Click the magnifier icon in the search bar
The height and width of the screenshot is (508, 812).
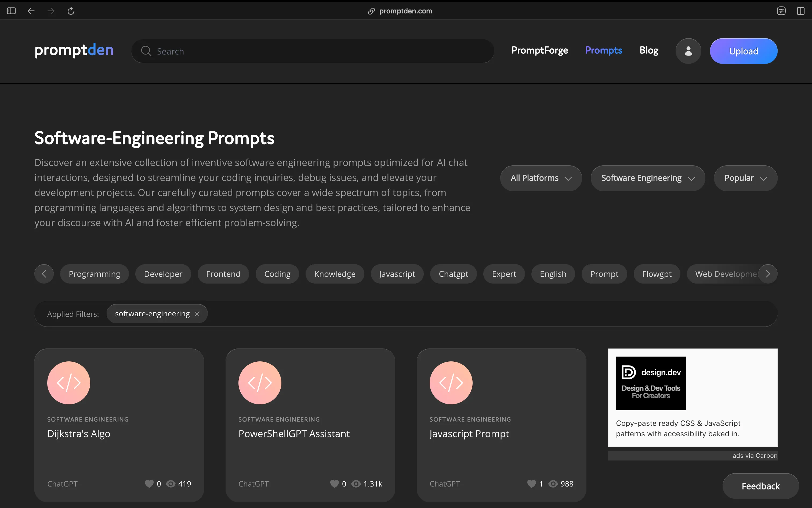[146, 51]
